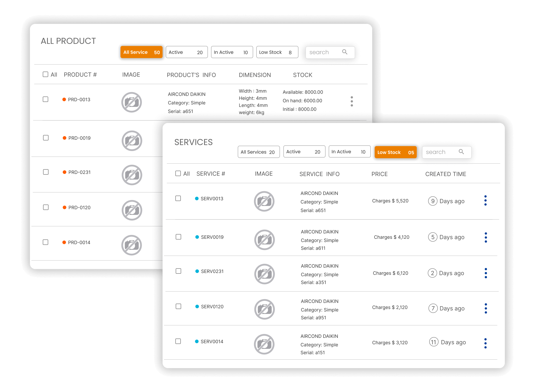Image resolution: width=535 pixels, height=392 pixels.
Task: Click the no-image placeholder for PRD-0120
Action: tap(132, 210)
